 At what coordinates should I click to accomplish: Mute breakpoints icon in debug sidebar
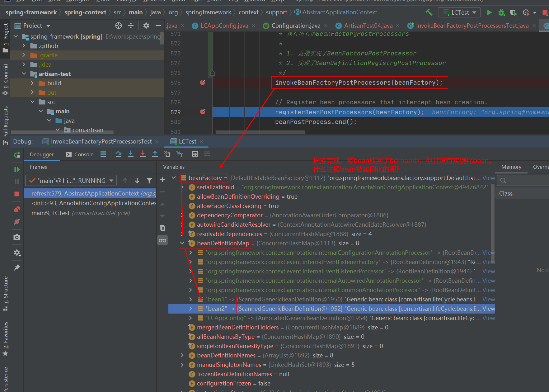click(x=17, y=222)
